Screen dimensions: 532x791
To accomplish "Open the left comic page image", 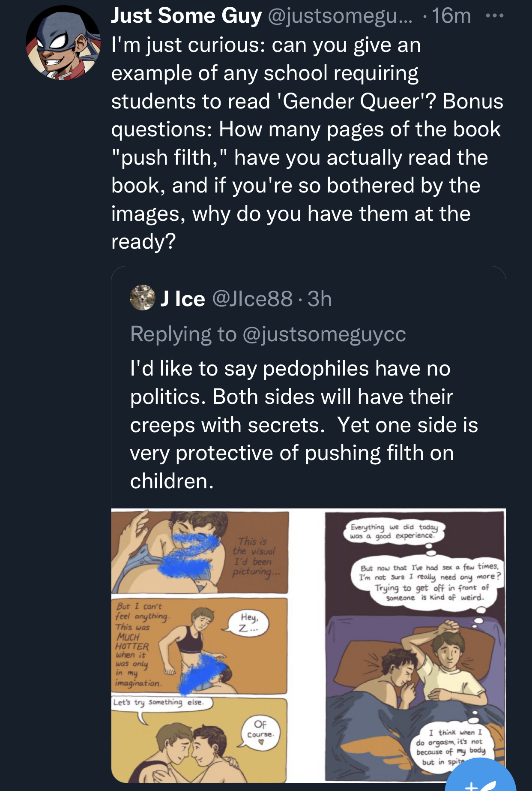I will (200, 646).
